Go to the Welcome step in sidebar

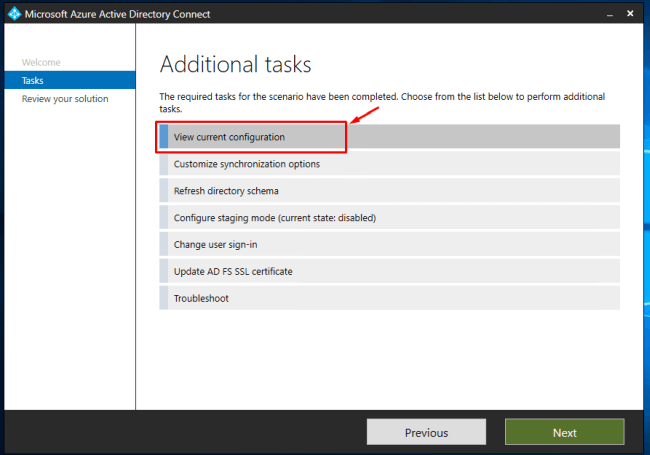(41, 63)
